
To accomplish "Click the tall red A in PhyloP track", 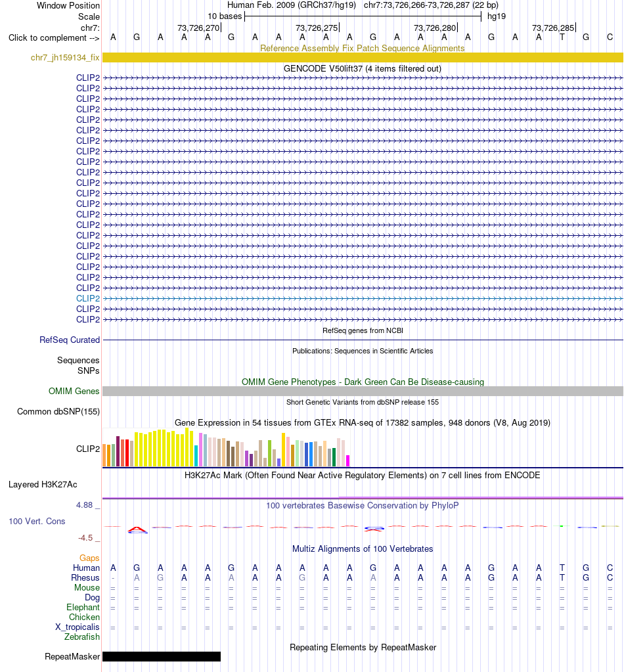I will click(x=137, y=529).
